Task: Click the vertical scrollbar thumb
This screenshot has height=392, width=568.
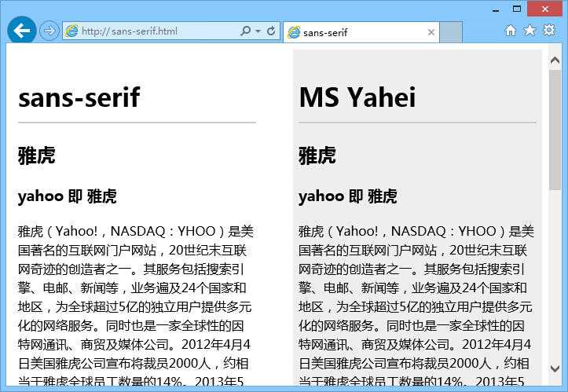Action: point(555,130)
